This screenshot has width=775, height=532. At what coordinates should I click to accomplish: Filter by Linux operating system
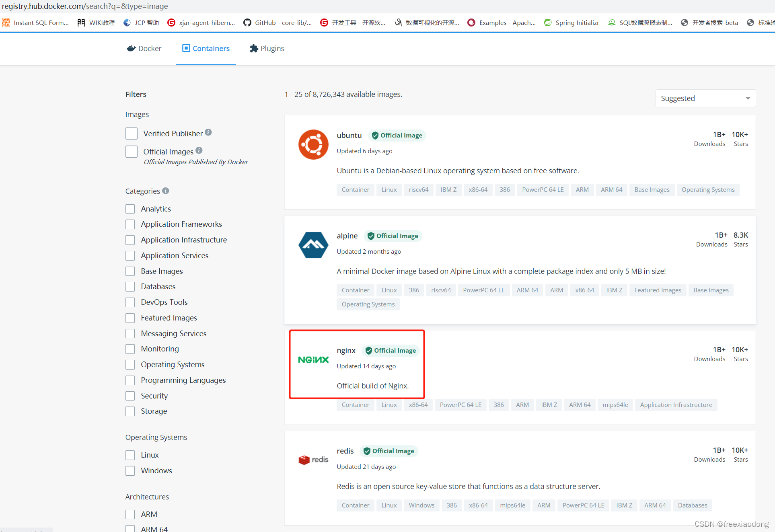[130, 455]
